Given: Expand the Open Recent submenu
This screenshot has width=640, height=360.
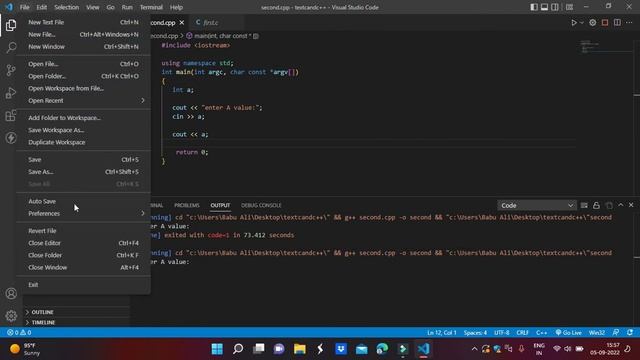Looking at the screenshot, I should coord(84,100).
